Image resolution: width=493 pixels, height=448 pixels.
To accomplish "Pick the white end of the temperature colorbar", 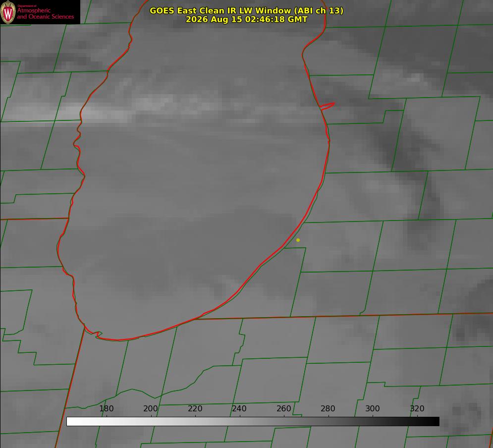I will 70,422.
